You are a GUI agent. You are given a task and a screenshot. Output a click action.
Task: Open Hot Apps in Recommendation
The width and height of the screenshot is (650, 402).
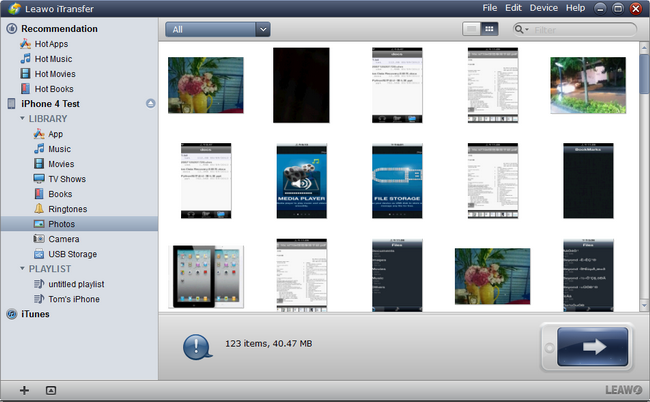pyautogui.click(x=51, y=44)
